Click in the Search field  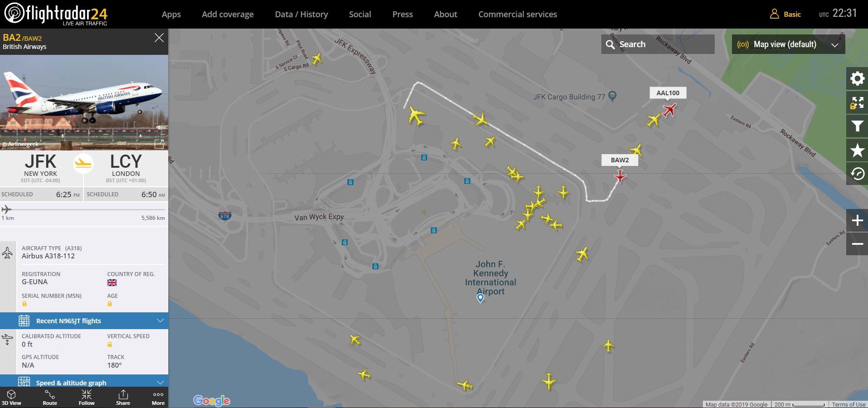click(x=658, y=44)
